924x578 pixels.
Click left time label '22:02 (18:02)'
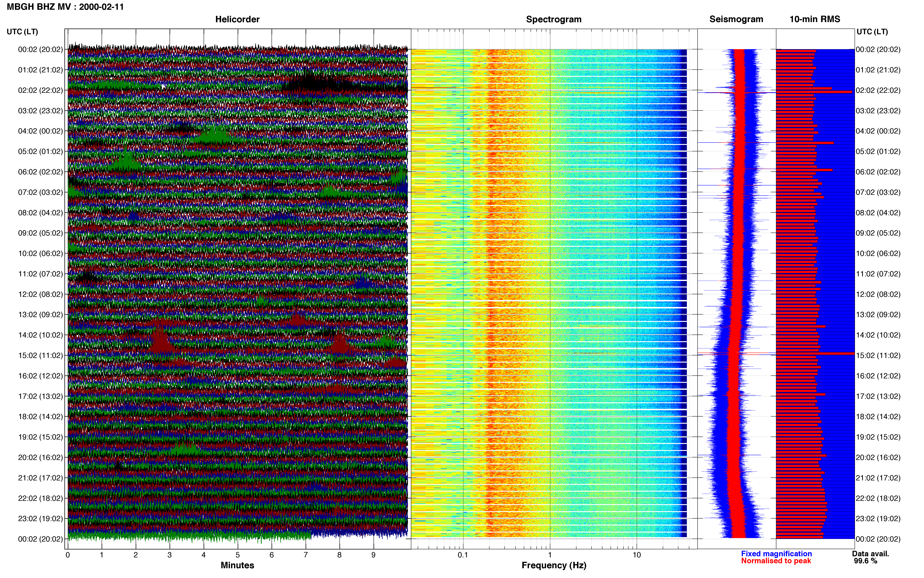click(x=41, y=498)
